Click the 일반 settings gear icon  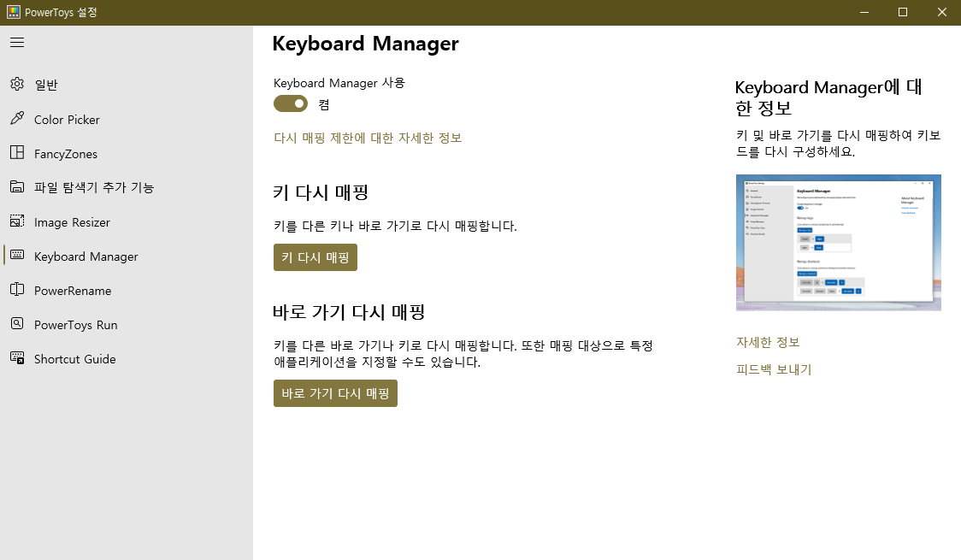tap(16, 85)
